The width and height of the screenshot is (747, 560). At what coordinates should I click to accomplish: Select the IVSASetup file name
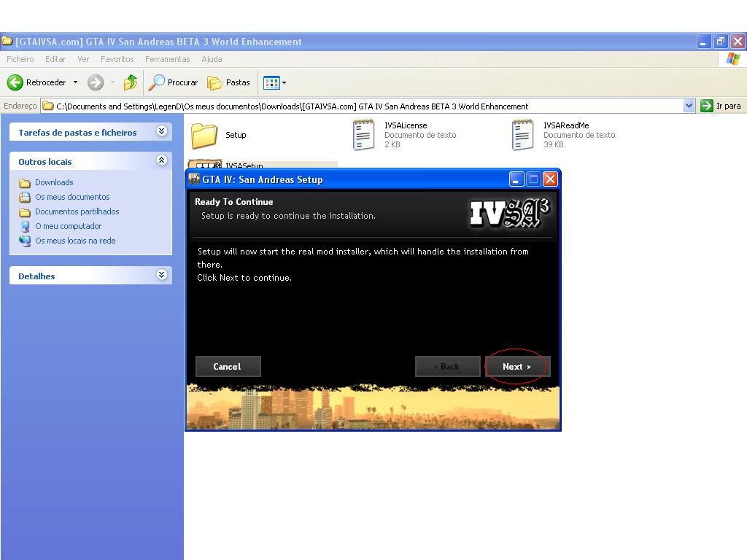click(x=244, y=166)
